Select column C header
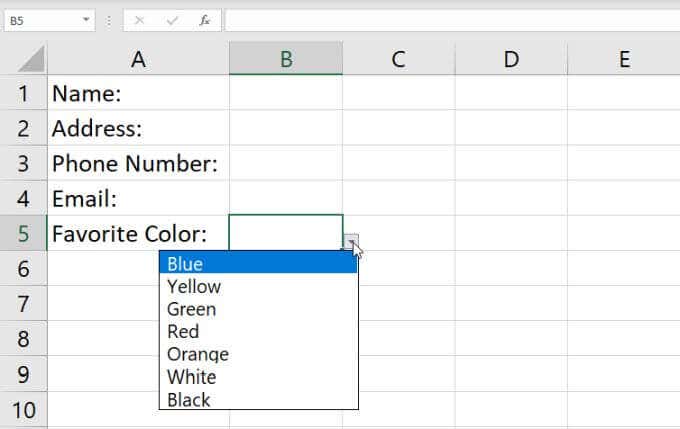The height and width of the screenshot is (429, 680). [398, 59]
